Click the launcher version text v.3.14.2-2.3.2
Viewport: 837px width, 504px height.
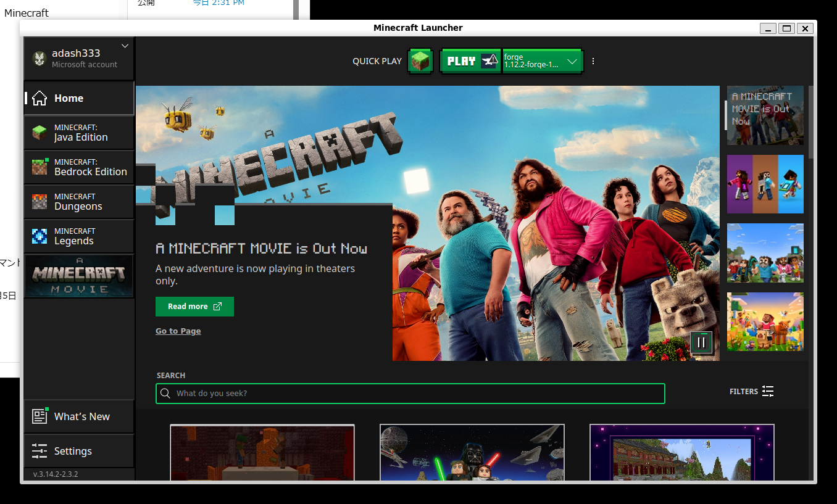click(x=56, y=474)
